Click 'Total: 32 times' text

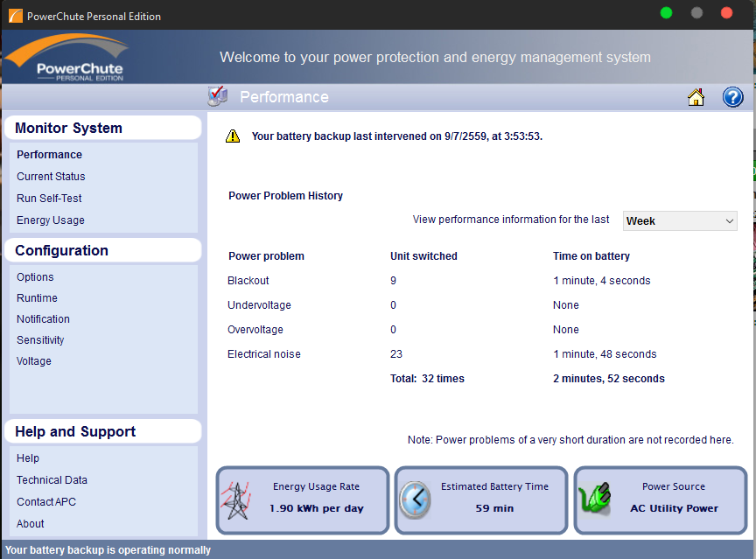pos(427,379)
